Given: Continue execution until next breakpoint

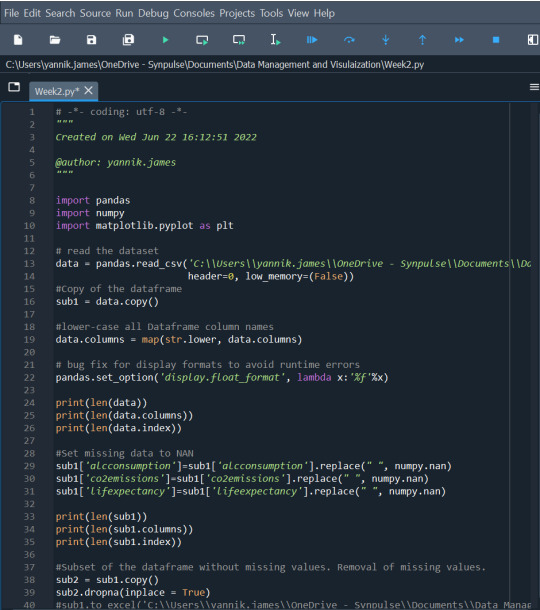Looking at the screenshot, I should coord(459,40).
